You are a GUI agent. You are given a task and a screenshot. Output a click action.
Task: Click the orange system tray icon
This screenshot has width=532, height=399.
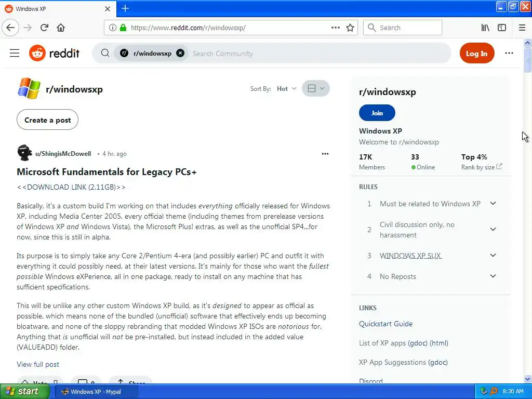(494, 391)
